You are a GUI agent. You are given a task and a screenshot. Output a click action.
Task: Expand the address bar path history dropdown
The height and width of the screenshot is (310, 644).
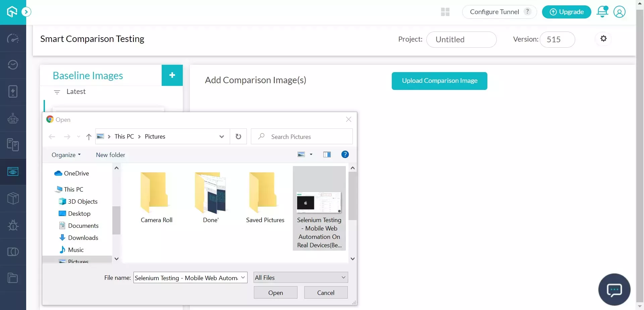(x=221, y=137)
